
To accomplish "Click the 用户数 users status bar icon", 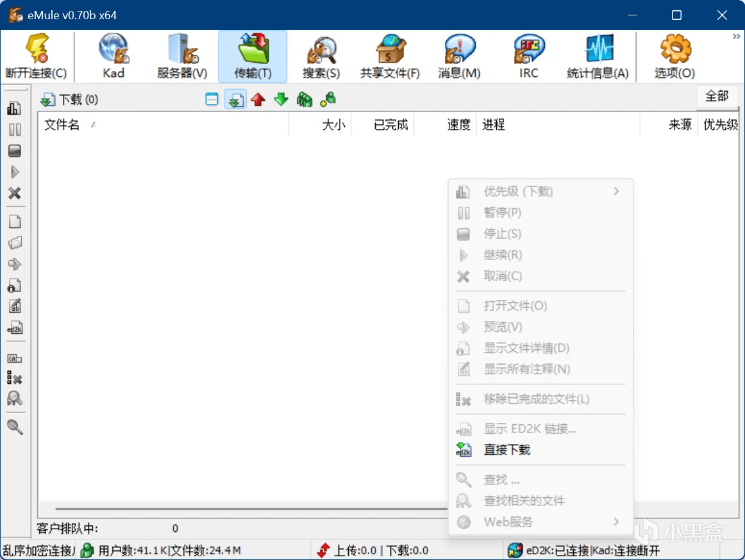I will click(x=87, y=550).
